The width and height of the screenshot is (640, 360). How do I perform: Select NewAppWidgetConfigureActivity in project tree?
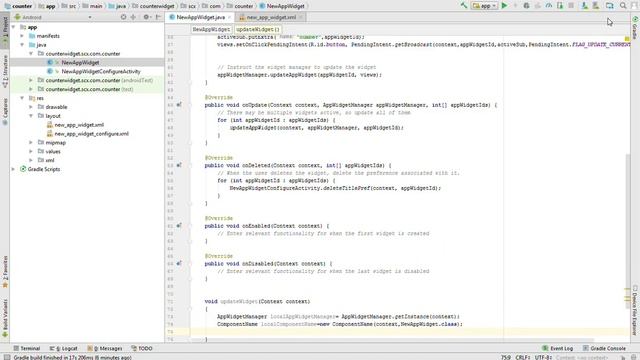tap(100, 71)
